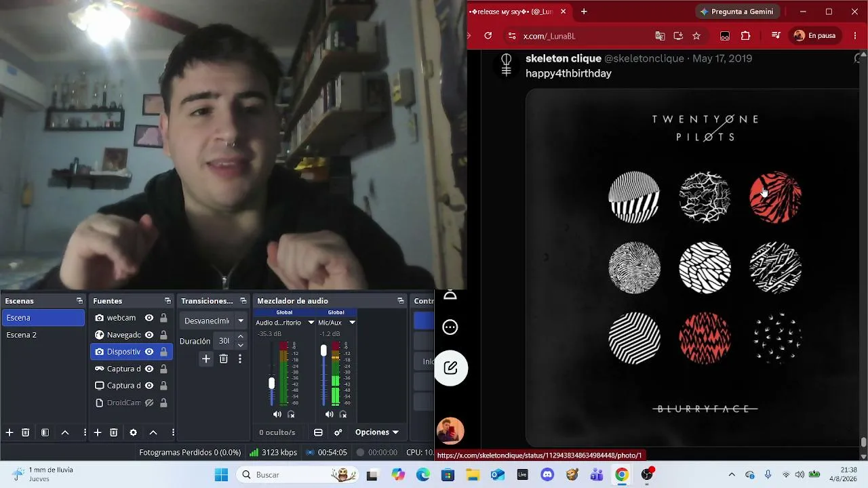Image resolution: width=868 pixels, height=488 pixels.
Task: Add a new source with the Fuentes plus icon
Action: click(98, 432)
